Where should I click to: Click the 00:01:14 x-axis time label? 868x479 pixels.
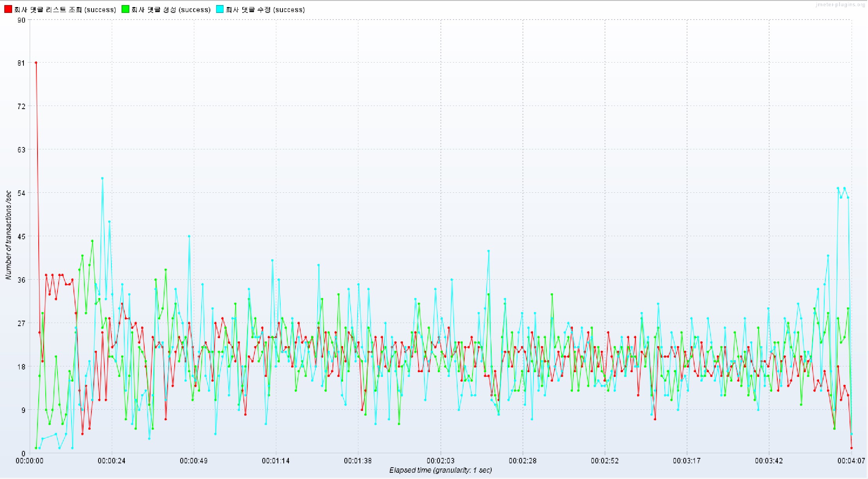[x=276, y=461]
